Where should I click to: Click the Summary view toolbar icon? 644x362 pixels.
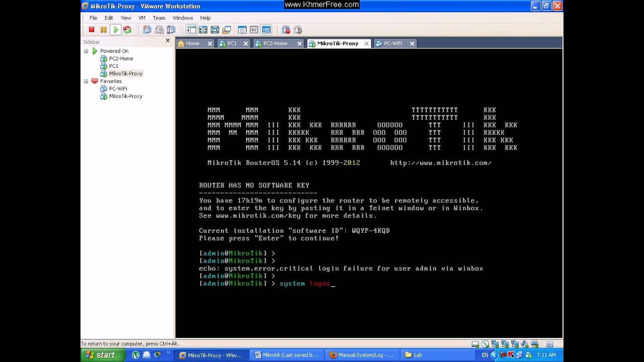[x=242, y=30]
